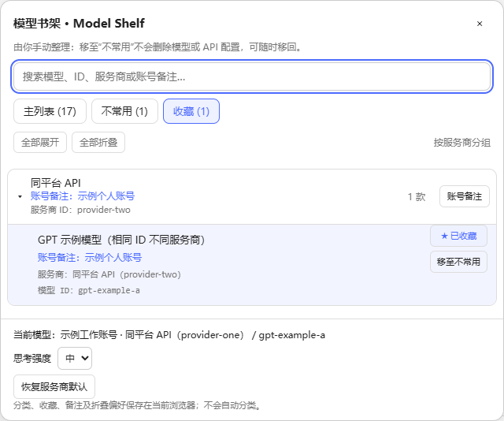Click 服务商 ID:provider-two text

80,210
